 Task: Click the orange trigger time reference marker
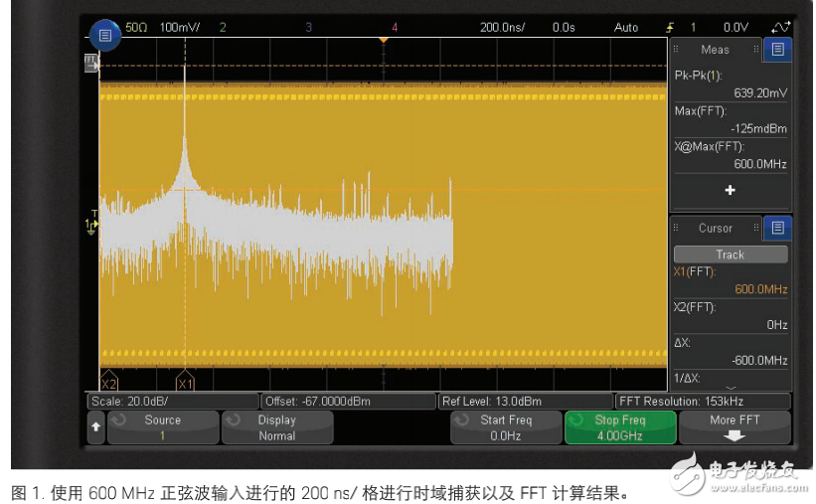pos(383,40)
